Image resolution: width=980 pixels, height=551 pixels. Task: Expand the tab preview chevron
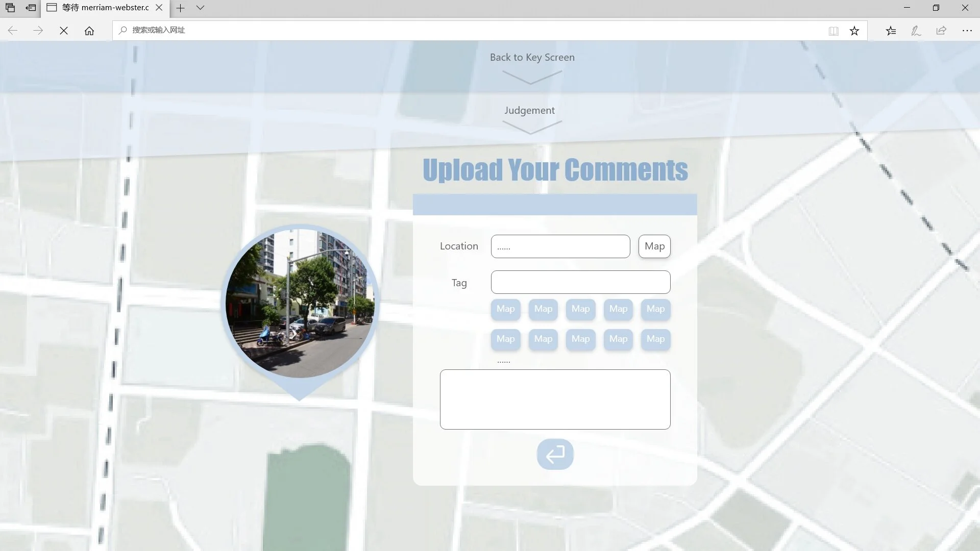[x=200, y=8]
